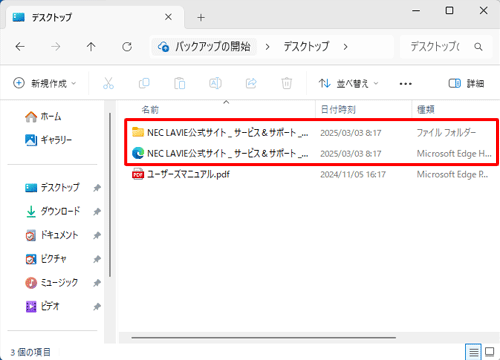Select ダウンロード in navigation pane
This screenshot has height=360, width=500.
53,212
